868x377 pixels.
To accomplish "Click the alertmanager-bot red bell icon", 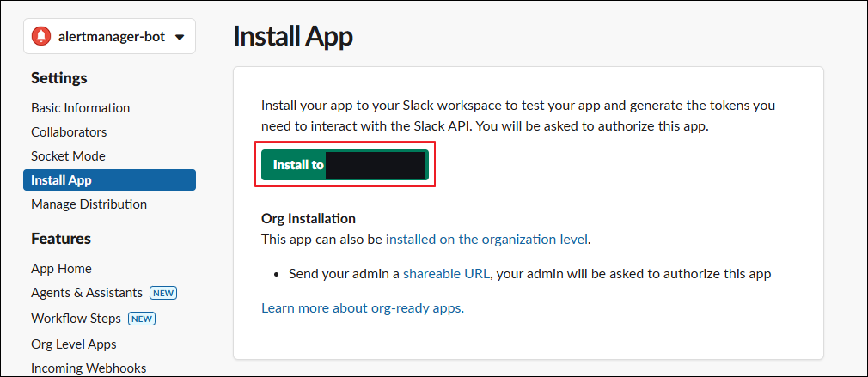I will tap(41, 36).
